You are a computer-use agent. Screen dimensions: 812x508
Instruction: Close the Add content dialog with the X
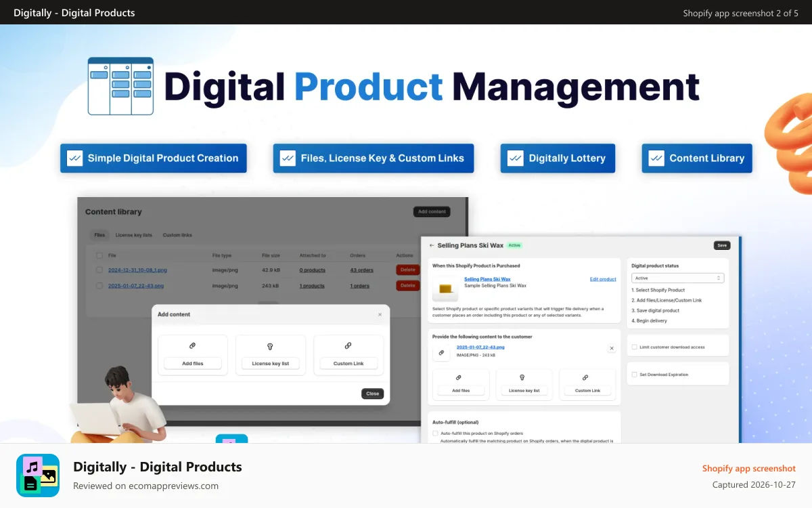click(x=380, y=314)
